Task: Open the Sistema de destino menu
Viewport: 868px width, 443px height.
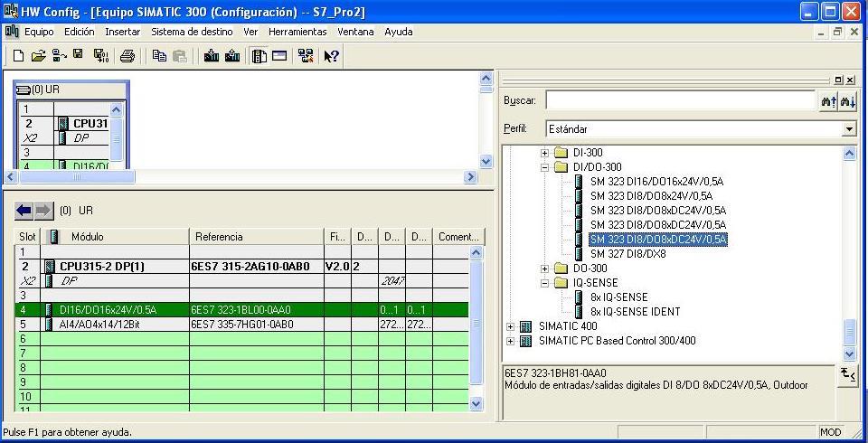Action: click(x=192, y=33)
